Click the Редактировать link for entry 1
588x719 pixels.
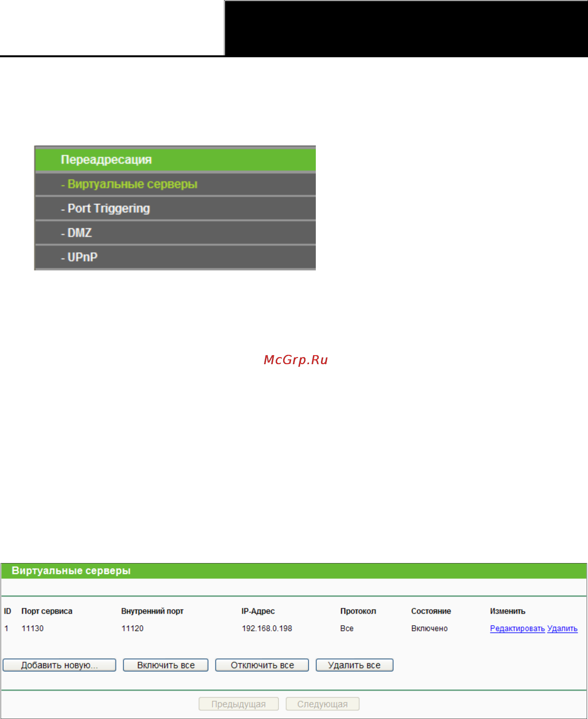517,628
